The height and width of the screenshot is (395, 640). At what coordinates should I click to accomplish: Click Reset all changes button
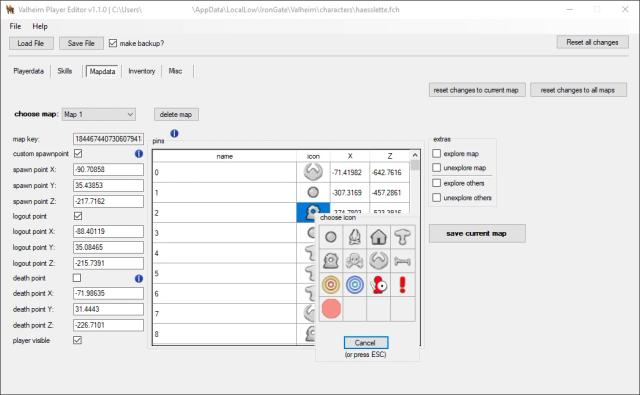point(592,42)
